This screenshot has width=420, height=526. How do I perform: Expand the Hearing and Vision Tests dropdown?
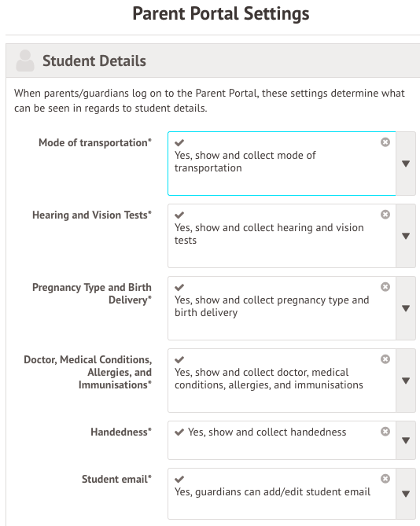[x=406, y=236]
